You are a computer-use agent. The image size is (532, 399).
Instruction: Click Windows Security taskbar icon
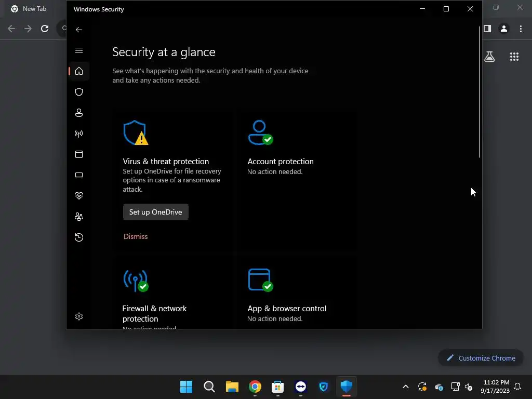(x=347, y=387)
